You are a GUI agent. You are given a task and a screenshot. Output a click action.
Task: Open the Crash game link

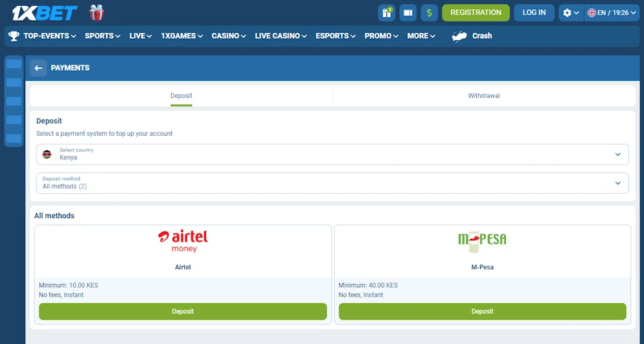click(x=482, y=36)
